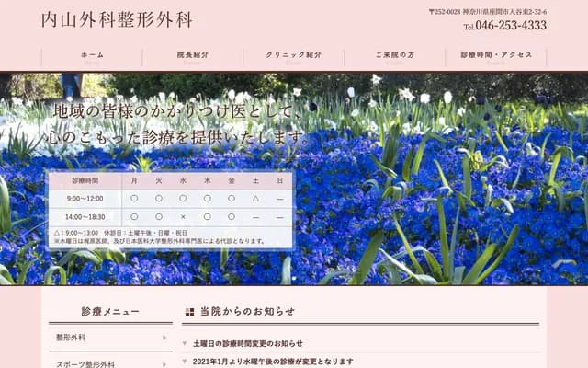This screenshot has width=588, height=368.
Task: Click the slogan 地域の皆様のかかりつけ医として
Action: (176, 111)
